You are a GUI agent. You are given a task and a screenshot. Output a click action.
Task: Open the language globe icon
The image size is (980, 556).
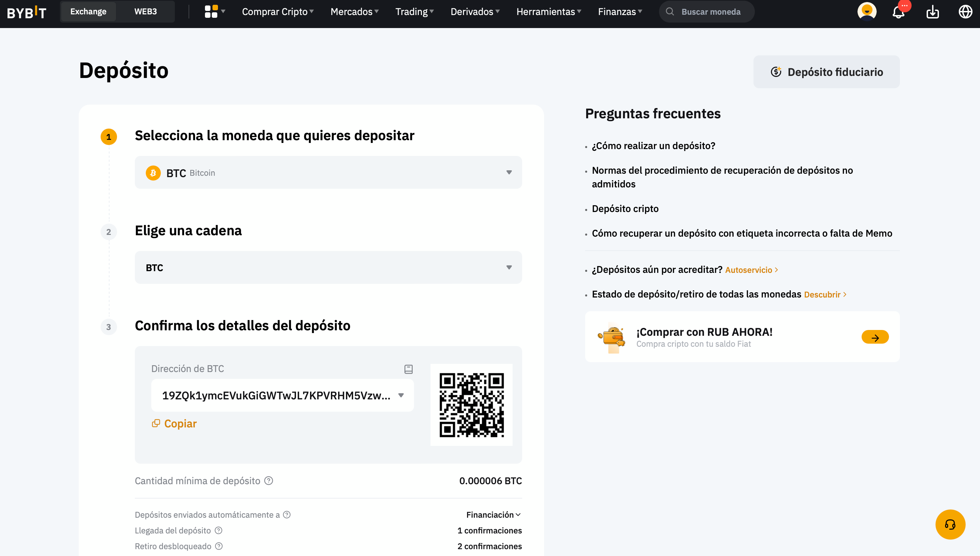[x=966, y=12]
